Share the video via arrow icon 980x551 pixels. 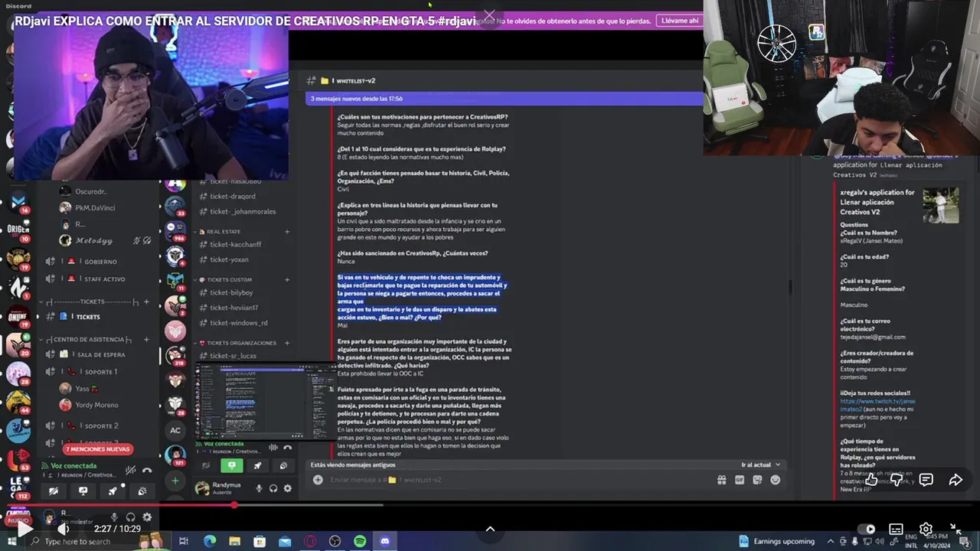pos(955,480)
